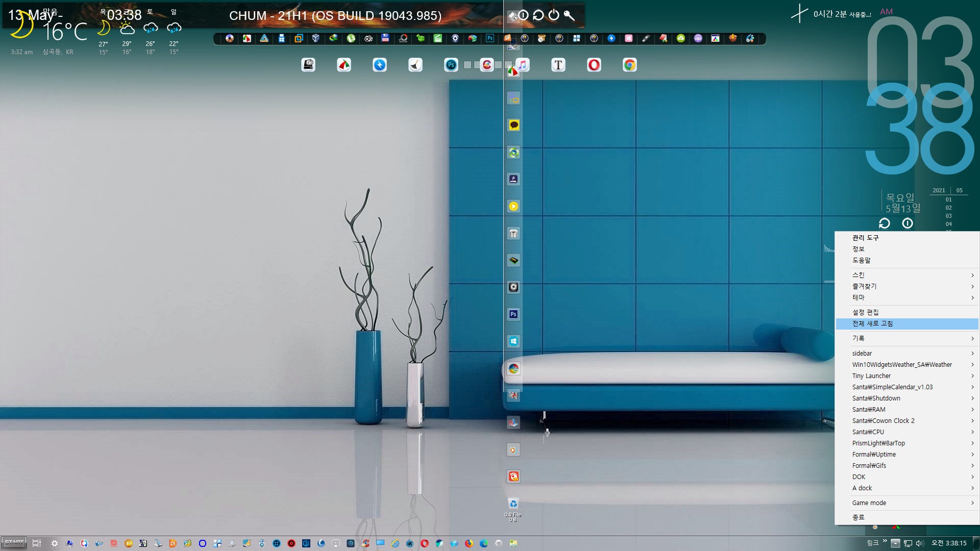Expand the Game mode submenu
This screenshot has width=980, height=551.
[907, 503]
